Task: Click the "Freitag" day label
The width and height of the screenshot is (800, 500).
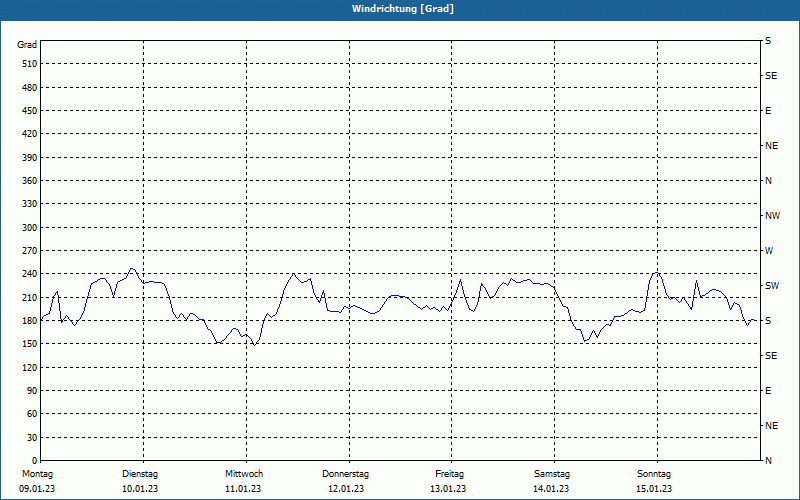Action: (x=449, y=474)
